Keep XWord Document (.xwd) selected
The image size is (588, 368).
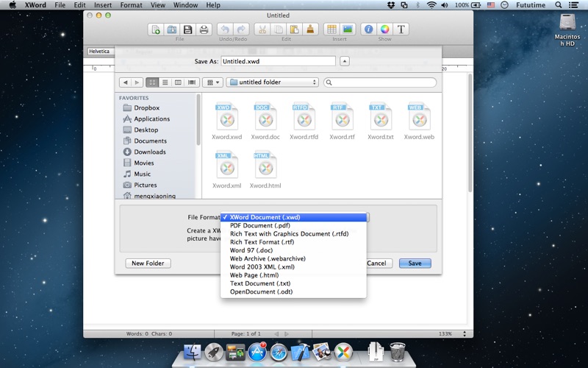[293, 217]
